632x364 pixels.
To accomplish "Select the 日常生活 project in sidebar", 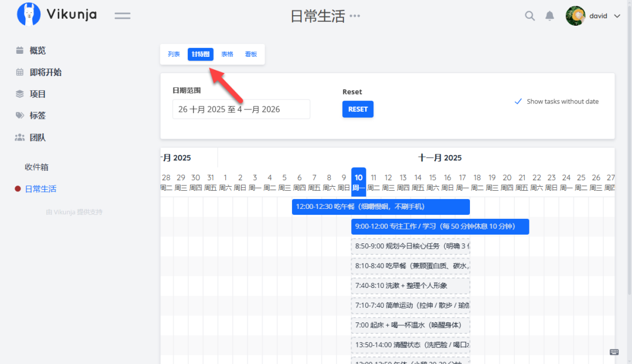I will click(x=40, y=188).
